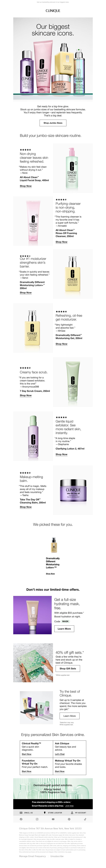This screenshot has height=868, width=106.
Task: Open the Pinterest icon in footer
Action: (69, 819)
